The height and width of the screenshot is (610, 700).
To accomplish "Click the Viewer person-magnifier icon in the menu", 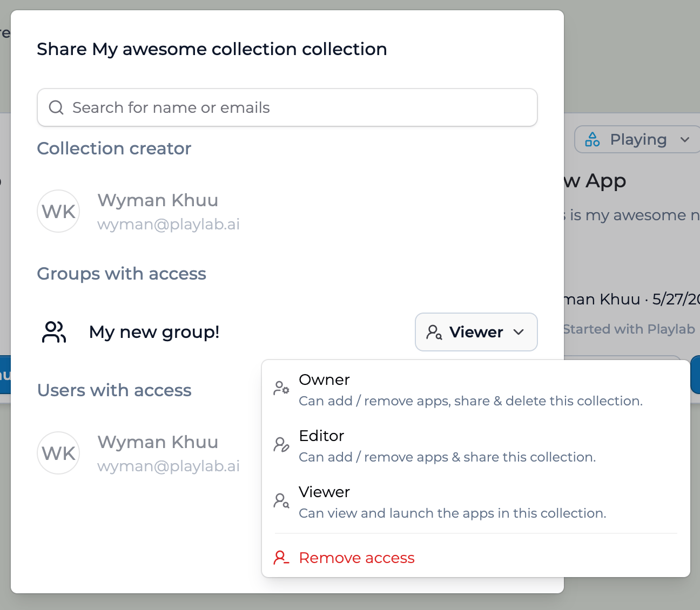I will tap(281, 500).
